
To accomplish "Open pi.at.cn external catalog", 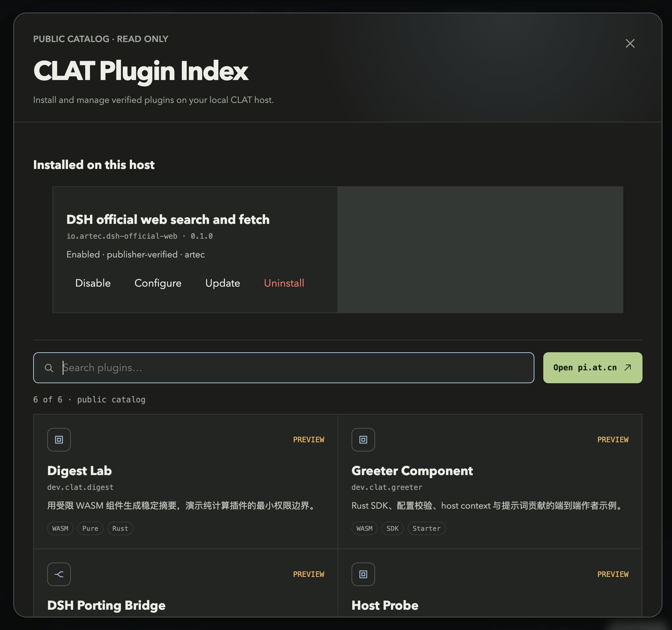I will click(593, 368).
